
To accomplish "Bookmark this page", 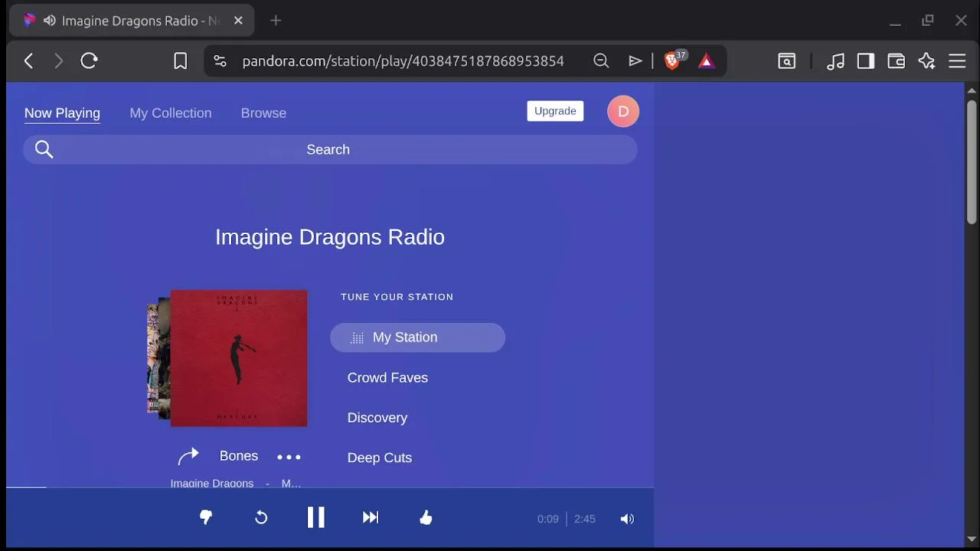I will [180, 61].
